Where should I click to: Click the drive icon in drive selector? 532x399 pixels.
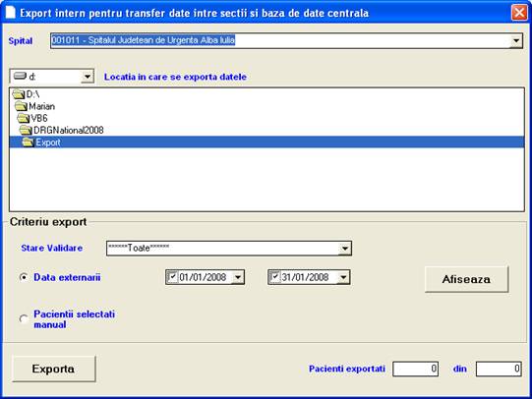click(20, 76)
